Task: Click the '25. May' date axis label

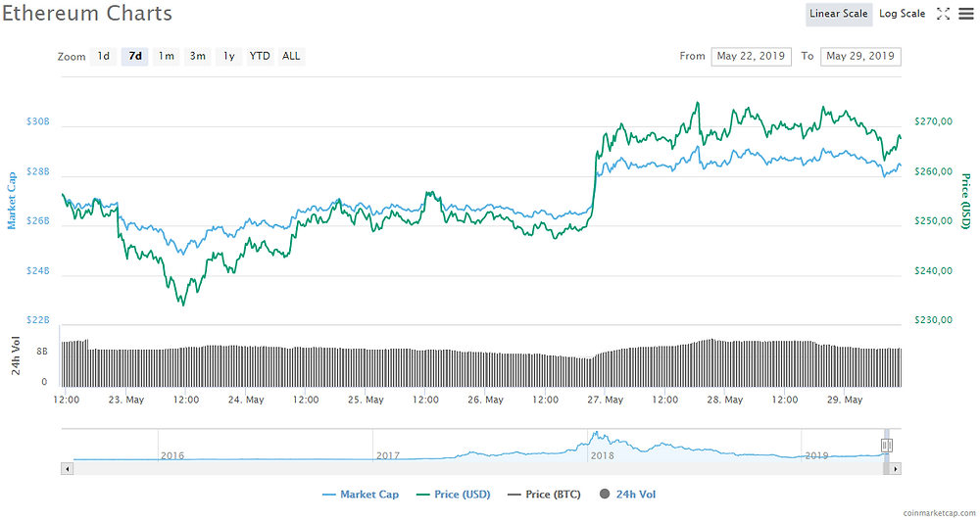Action: click(x=366, y=400)
